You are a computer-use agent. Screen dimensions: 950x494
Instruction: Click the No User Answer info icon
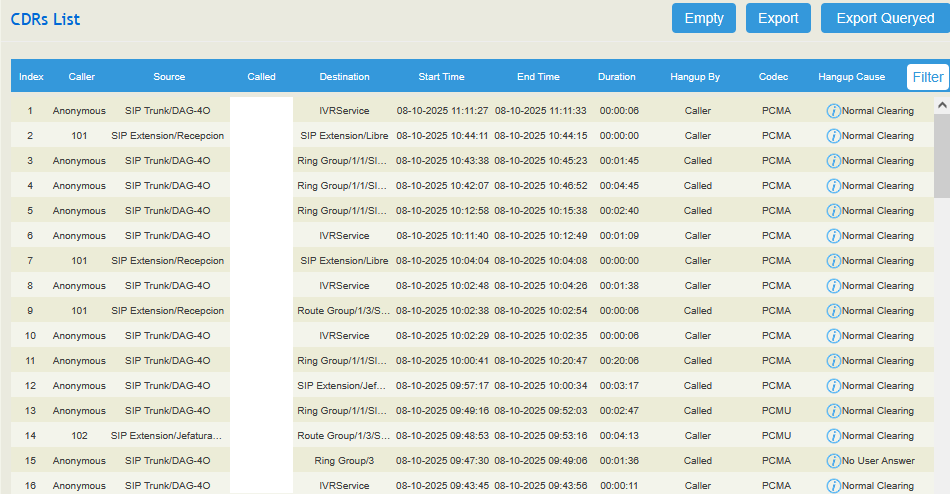pos(833,460)
